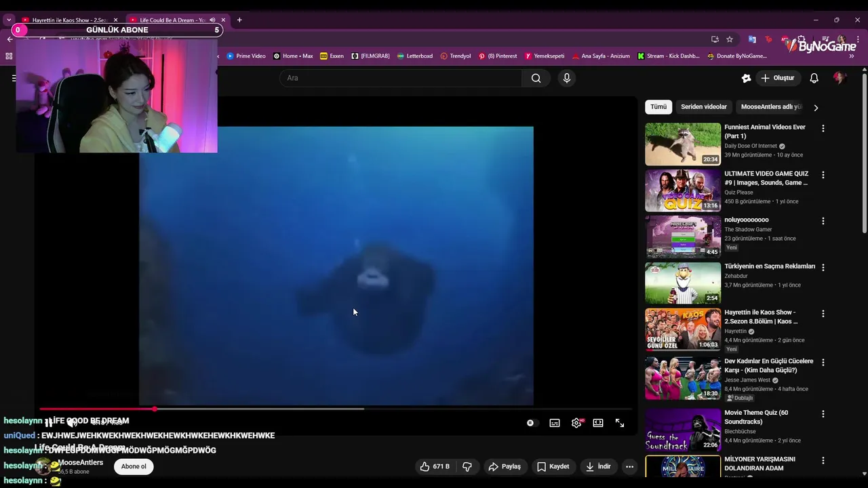Open options menu for Türkiyenin en Saçma Reklamları
868x488 pixels.
coord(823,268)
